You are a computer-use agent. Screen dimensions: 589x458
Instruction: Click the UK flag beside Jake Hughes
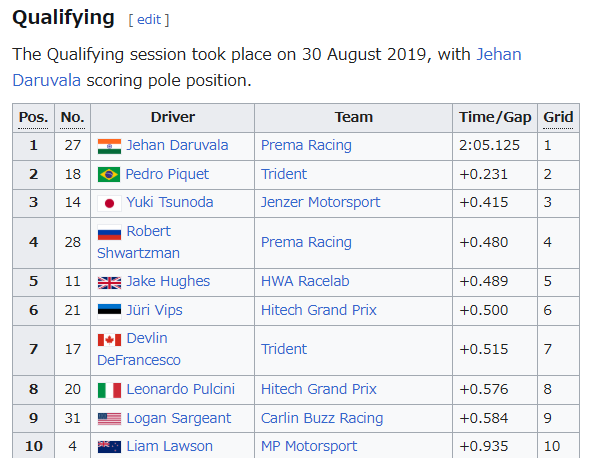click(x=109, y=283)
